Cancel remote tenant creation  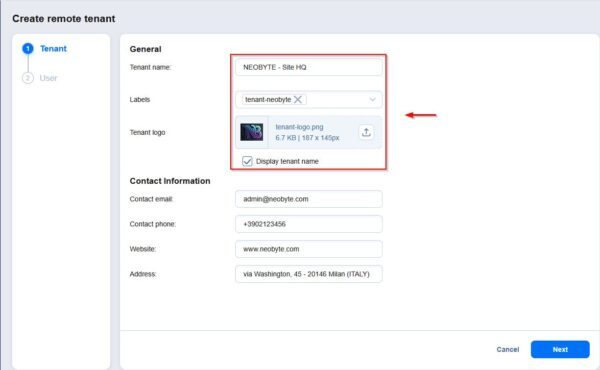click(507, 349)
